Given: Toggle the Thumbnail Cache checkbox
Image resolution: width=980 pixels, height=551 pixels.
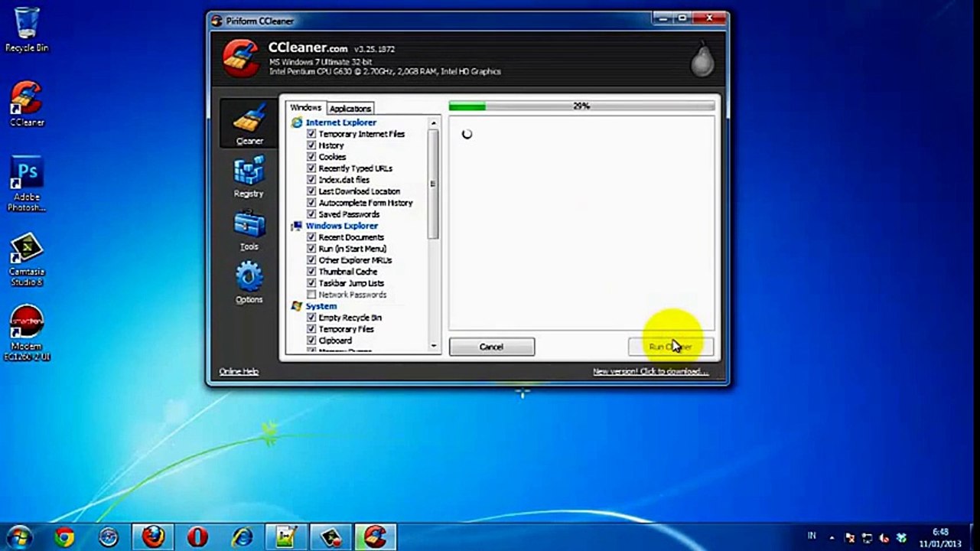Looking at the screenshot, I should point(311,272).
